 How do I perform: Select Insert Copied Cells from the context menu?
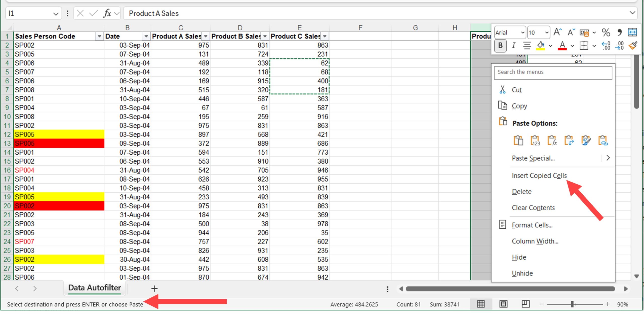click(x=539, y=175)
